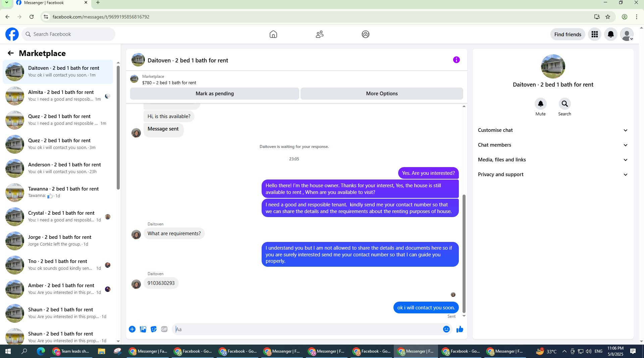Image resolution: width=644 pixels, height=358 pixels.
Task: Open Microsoft Edge from taskbar
Action: click(x=41, y=351)
